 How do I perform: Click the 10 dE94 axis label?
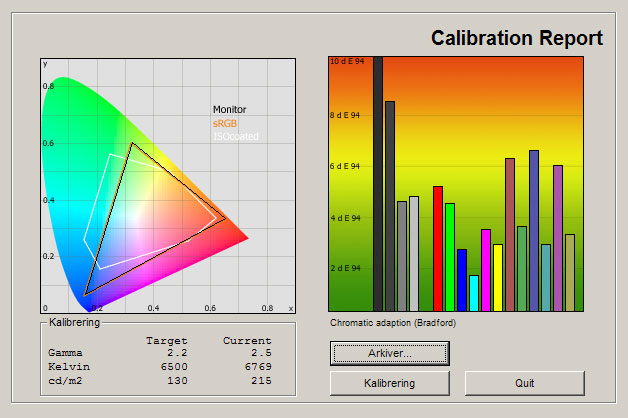coord(345,63)
